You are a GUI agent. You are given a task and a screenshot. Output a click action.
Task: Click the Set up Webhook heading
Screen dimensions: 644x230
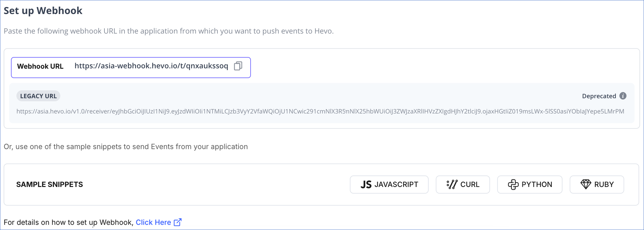(x=43, y=11)
